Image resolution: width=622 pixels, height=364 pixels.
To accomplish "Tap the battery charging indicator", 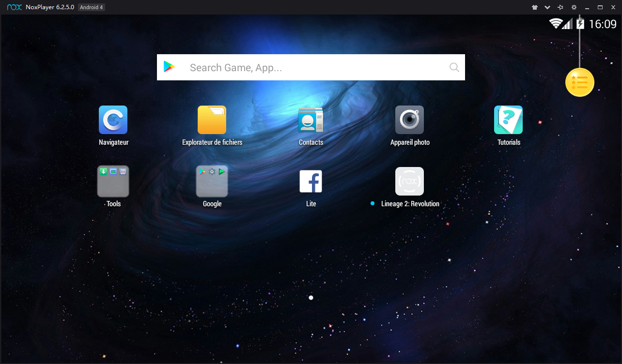I will (x=580, y=24).
